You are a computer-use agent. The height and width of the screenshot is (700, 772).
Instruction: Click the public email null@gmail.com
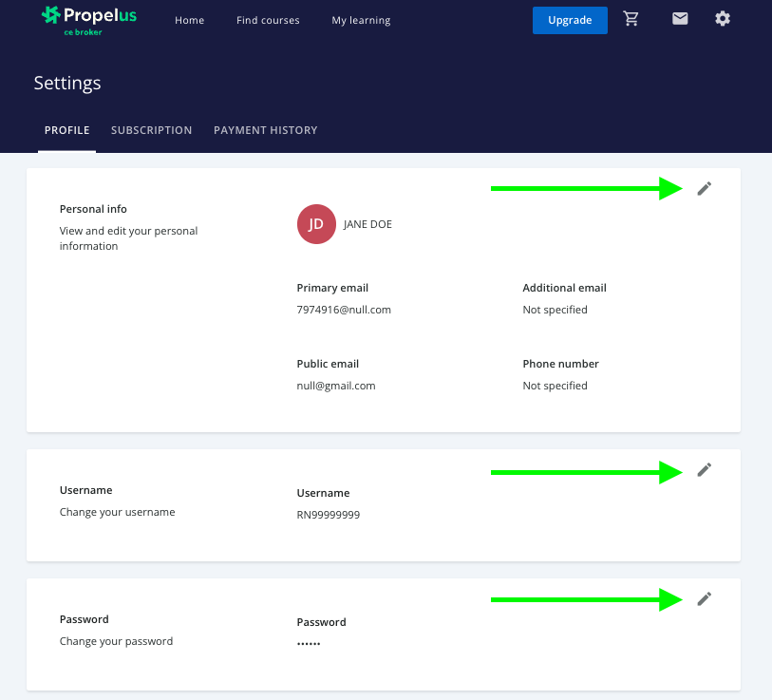336,386
